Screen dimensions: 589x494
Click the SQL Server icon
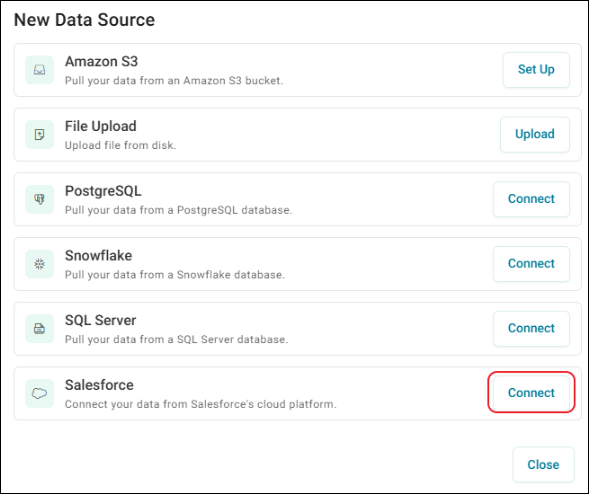click(x=39, y=329)
